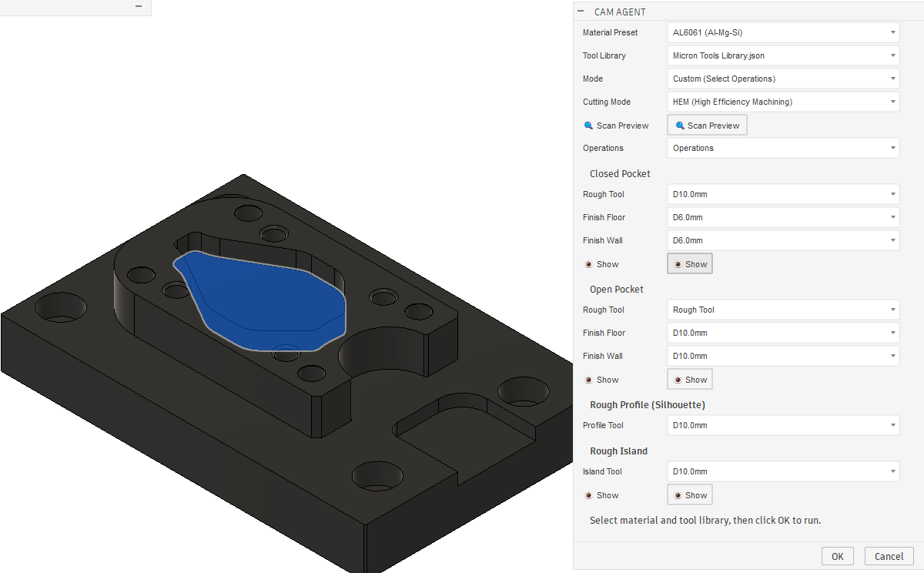Choose Closed Pocket Rough Tool D10.0mm dropdown
The height and width of the screenshot is (573, 924).
tap(782, 194)
